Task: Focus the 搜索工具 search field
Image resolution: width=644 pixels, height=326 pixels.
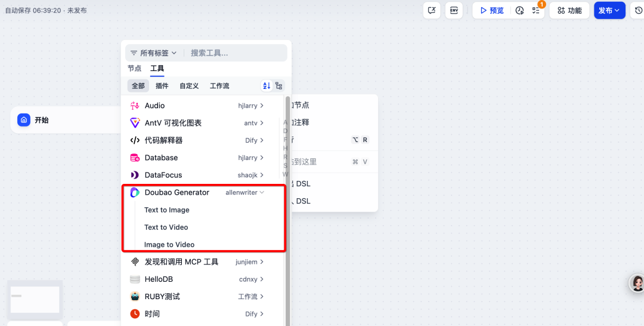Action: (236, 53)
